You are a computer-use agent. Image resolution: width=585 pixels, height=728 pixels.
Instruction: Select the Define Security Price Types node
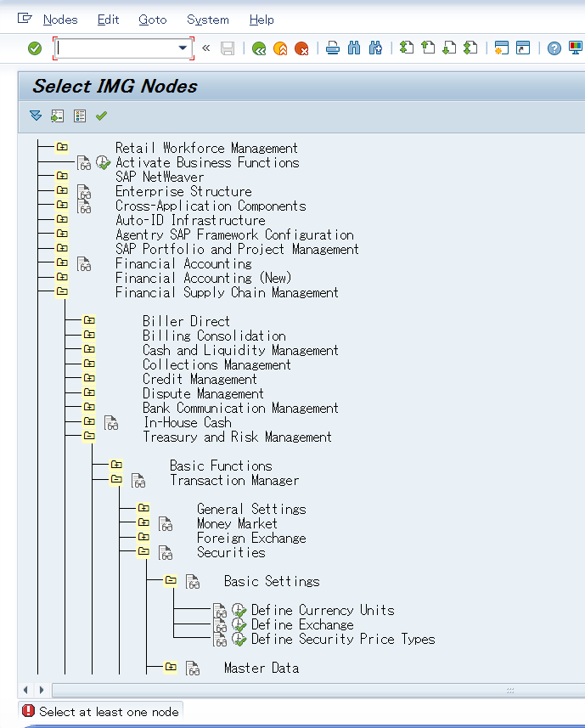point(343,640)
